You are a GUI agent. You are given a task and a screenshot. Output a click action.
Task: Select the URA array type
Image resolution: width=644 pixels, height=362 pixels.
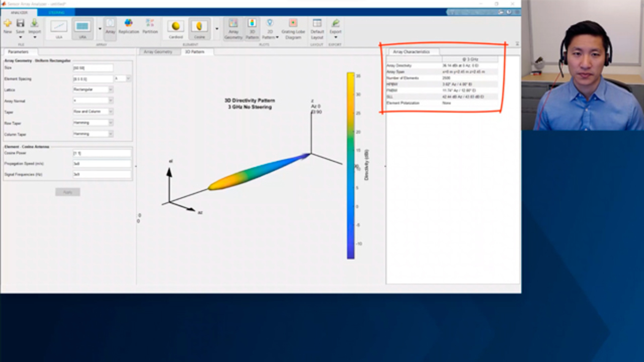pos(83,29)
